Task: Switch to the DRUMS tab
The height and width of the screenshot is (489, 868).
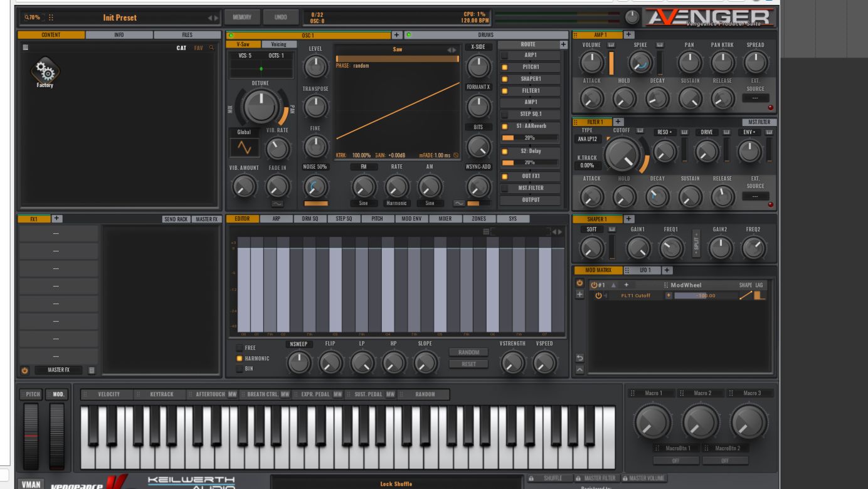Action: [485, 35]
